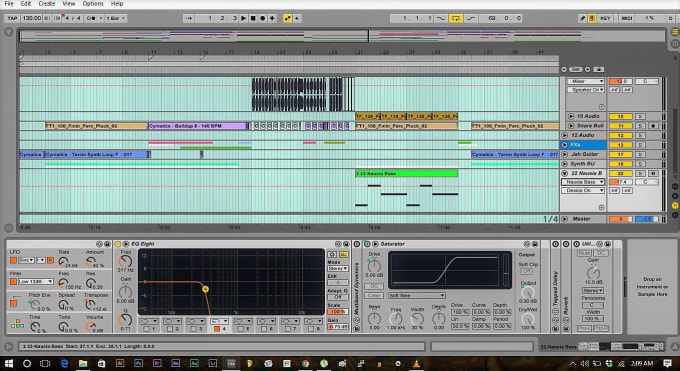The image size is (680, 371).
Task: Arm the Snare Roll track for recording
Action: 653,126
